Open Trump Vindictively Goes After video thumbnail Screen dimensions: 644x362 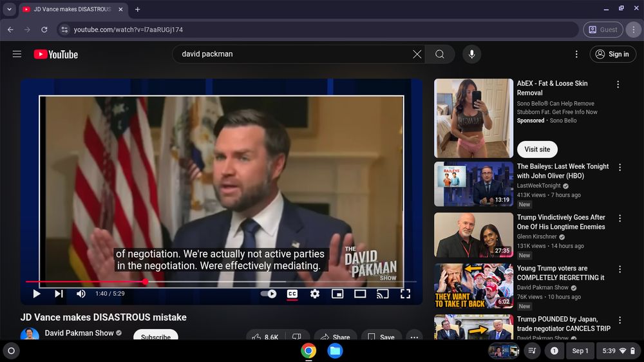coord(473,234)
